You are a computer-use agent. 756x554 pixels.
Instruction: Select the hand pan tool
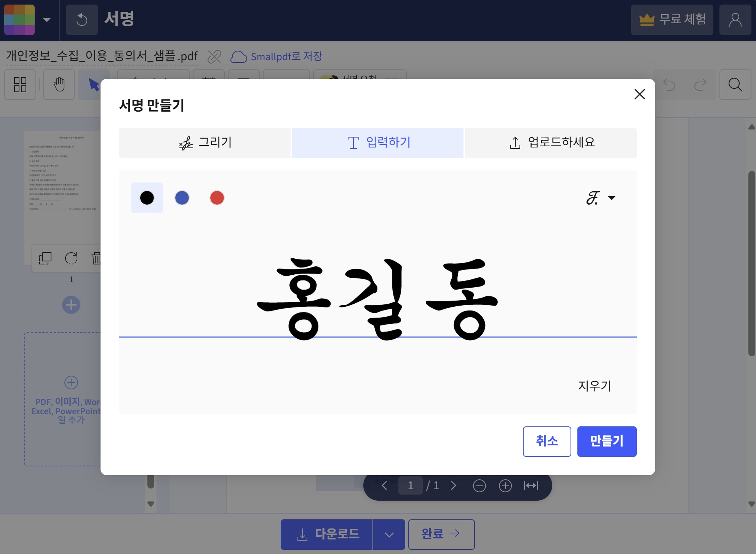pyautogui.click(x=59, y=85)
